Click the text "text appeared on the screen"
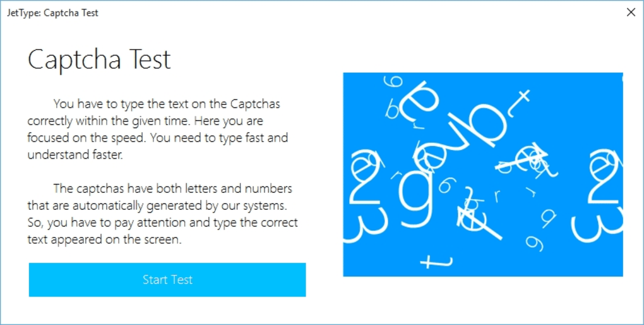 coord(105,240)
